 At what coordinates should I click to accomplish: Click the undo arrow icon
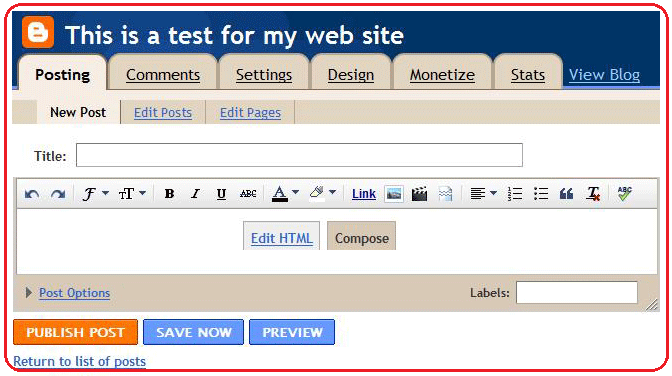(x=32, y=194)
